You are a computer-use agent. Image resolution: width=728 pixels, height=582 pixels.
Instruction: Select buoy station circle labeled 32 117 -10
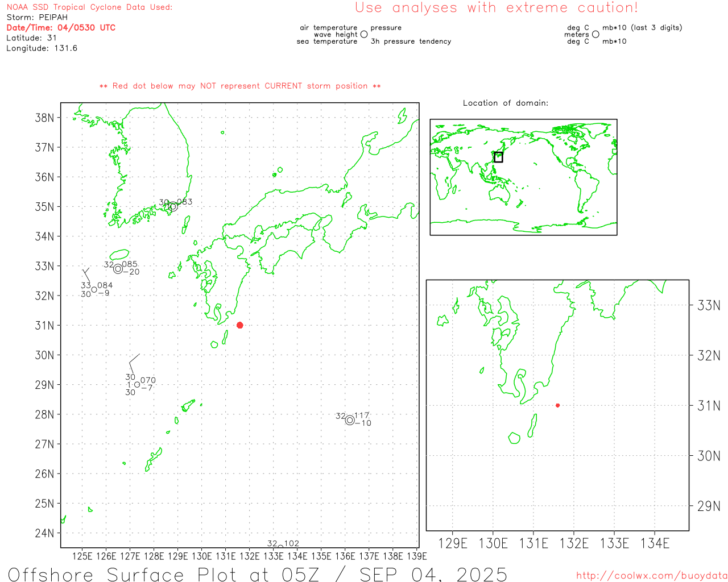click(350, 420)
